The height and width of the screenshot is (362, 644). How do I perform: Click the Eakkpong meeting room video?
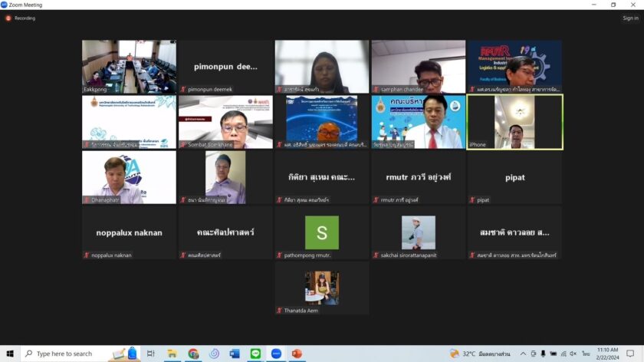tap(129, 66)
